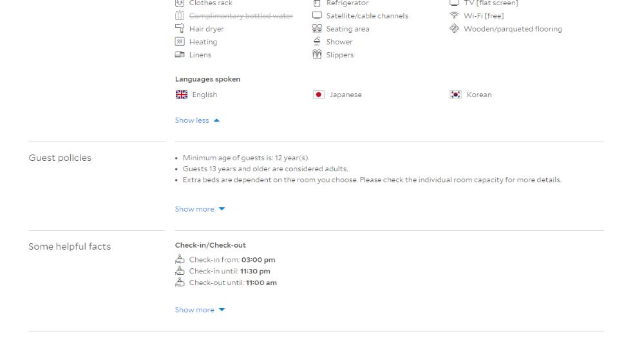
Task: Collapse amenities with Show less
Action: tap(197, 120)
